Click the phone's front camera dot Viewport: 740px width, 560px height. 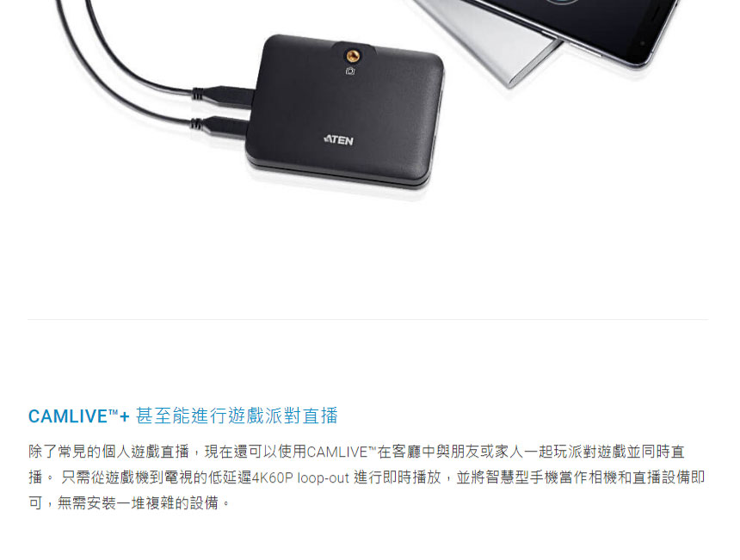click(642, 43)
